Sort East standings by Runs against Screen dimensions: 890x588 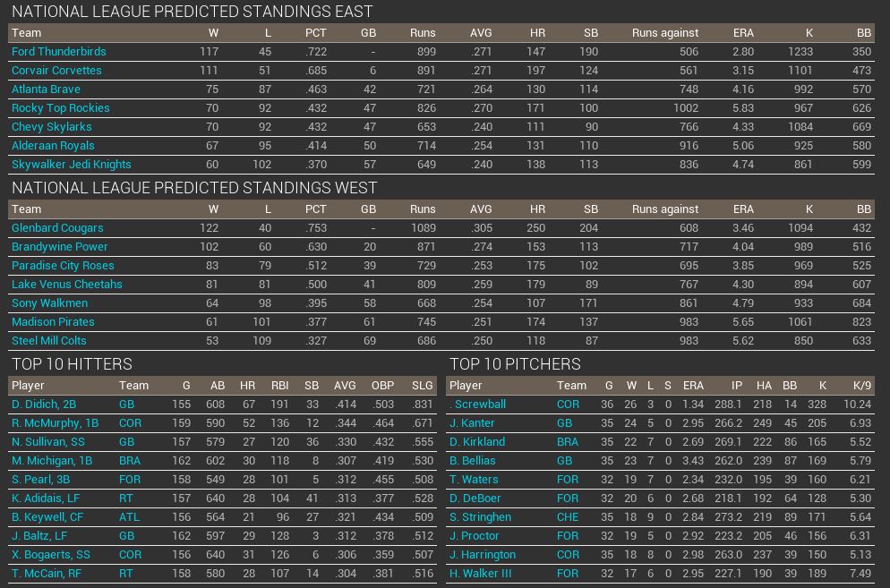point(664,33)
